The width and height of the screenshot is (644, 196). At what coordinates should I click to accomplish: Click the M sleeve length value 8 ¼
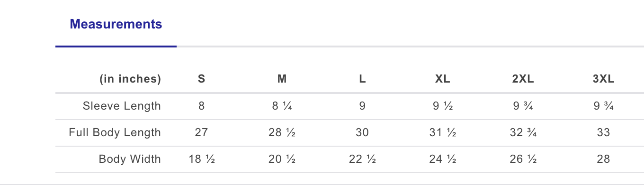coord(282,106)
